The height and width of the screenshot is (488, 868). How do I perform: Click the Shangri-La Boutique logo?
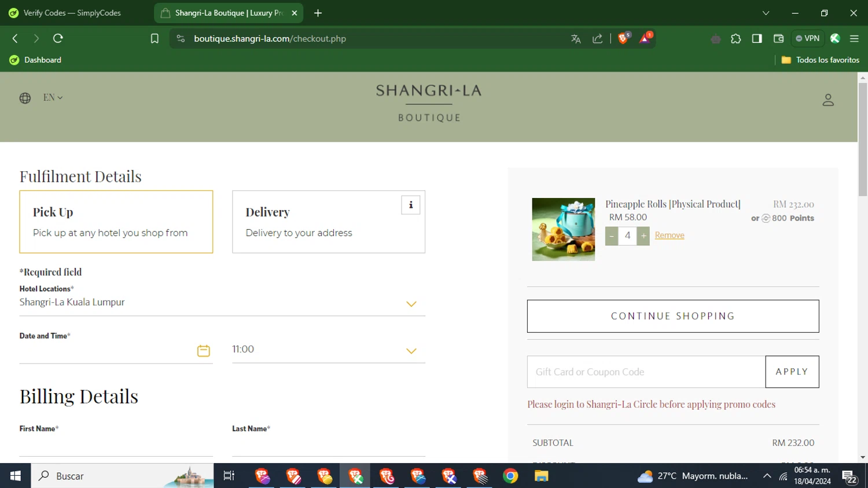(x=429, y=103)
